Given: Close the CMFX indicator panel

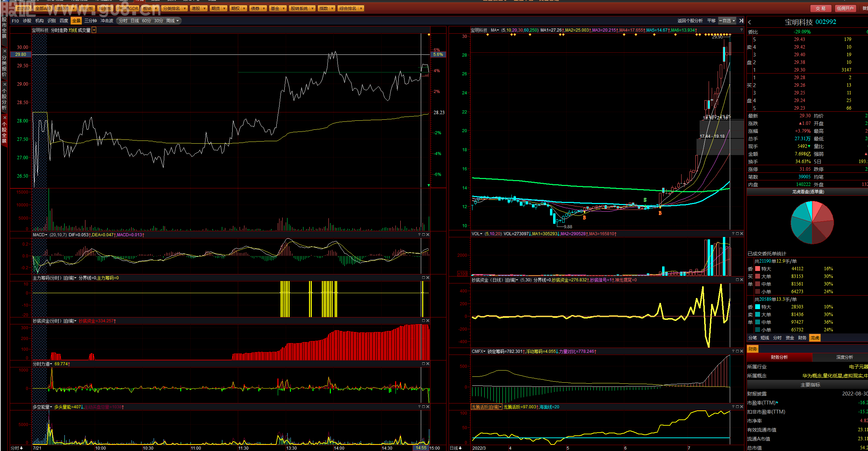Looking at the screenshot, I should [742, 351].
